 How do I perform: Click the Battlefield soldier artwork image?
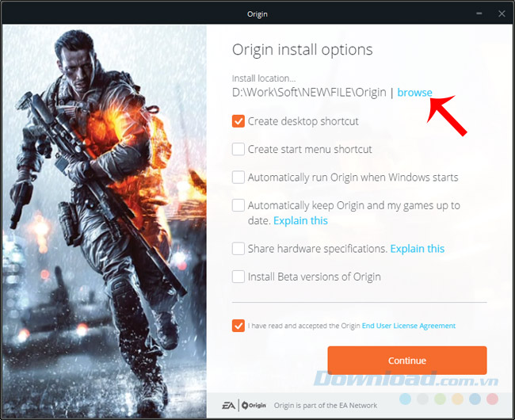tap(105, 221)
